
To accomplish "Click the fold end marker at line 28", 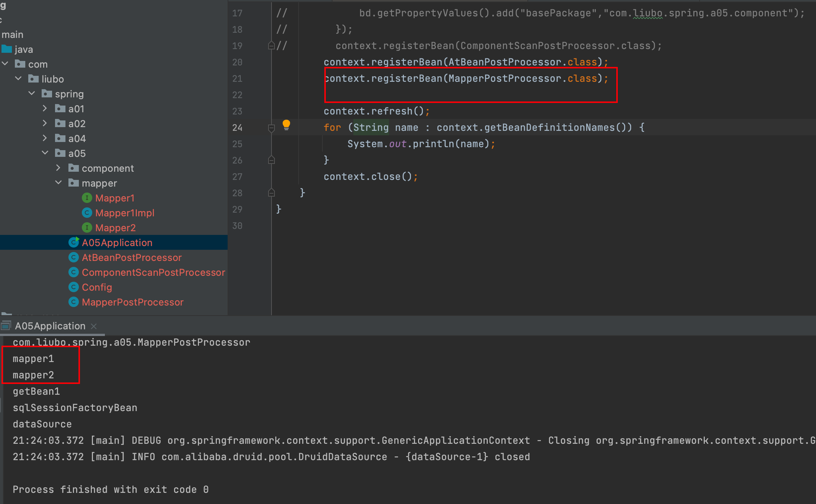I will [272, 193].
